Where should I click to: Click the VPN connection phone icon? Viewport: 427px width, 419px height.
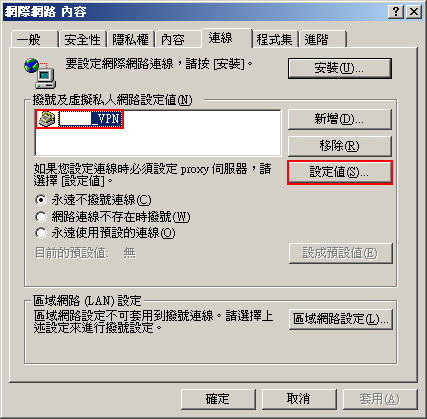[47, 119]
